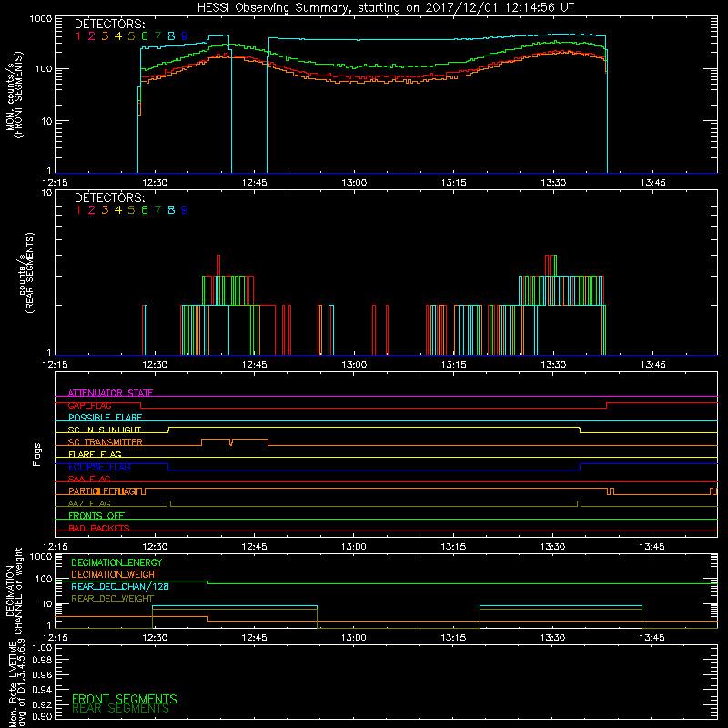Click detector 1 in the front segments legend

pyautogui.click(x=78, y=36)
